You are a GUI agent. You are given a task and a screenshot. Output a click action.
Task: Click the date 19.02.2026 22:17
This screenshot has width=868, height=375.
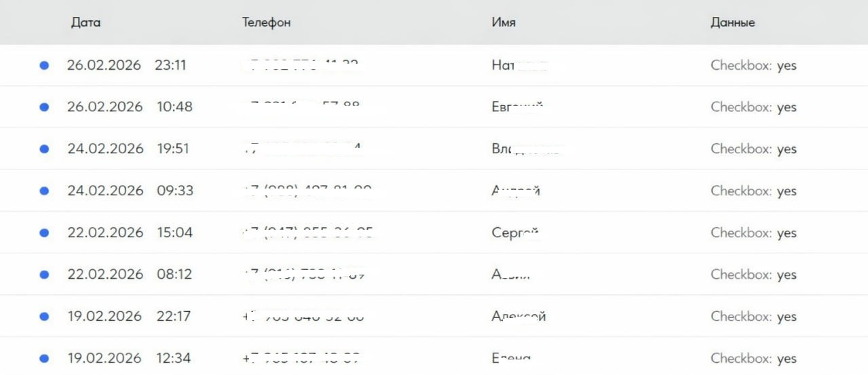[x=128, y=317]
